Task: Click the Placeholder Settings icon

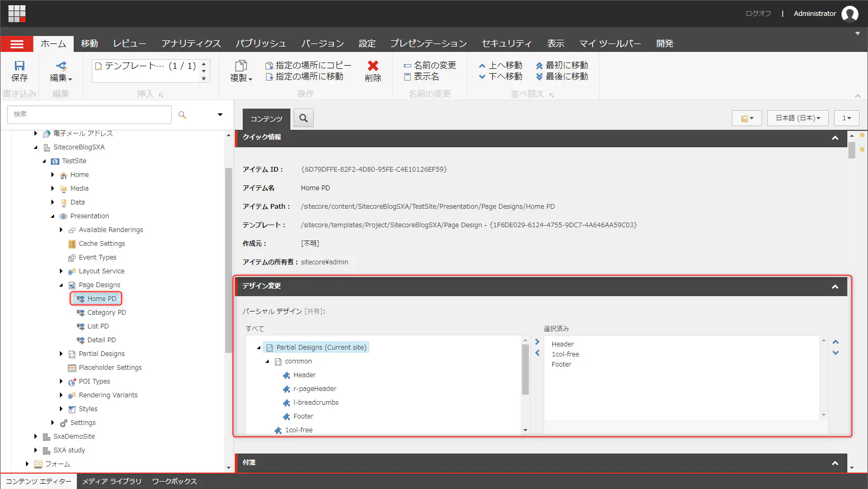Action: point(72,368)
